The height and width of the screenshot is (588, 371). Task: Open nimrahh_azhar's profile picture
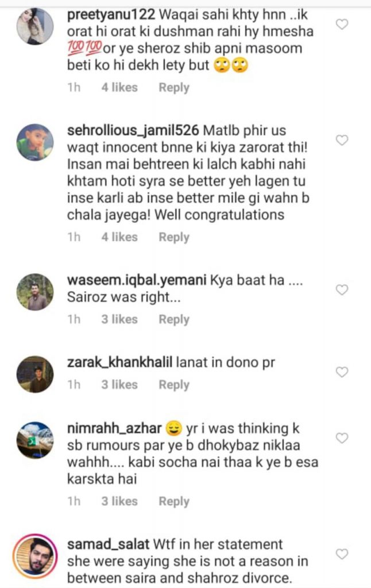click(35, 440)
